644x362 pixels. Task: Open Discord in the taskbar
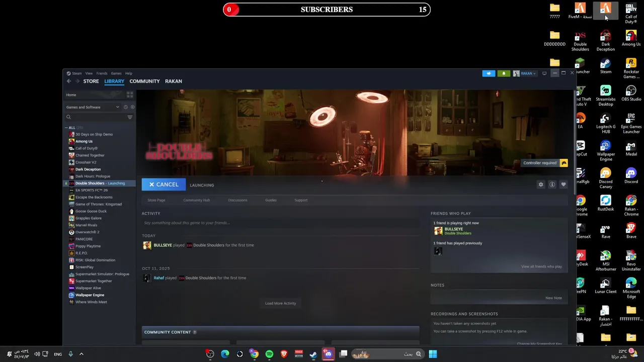pos(328,354)
